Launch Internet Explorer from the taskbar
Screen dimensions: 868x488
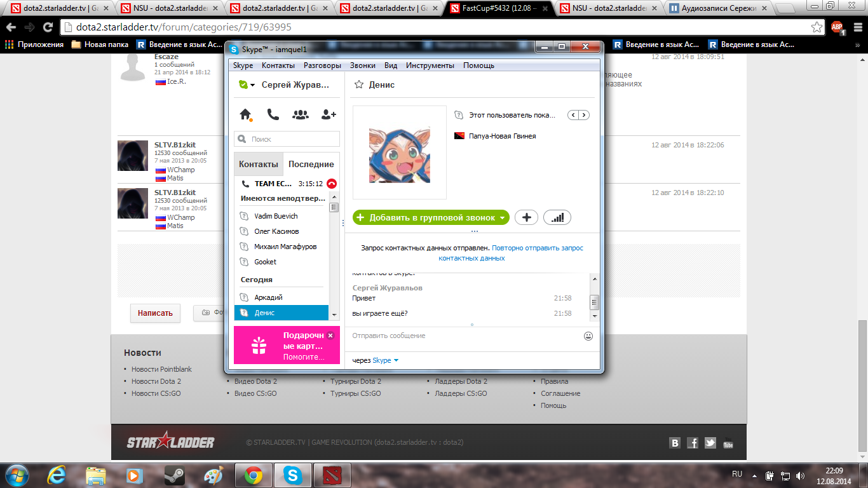point(57,475)
